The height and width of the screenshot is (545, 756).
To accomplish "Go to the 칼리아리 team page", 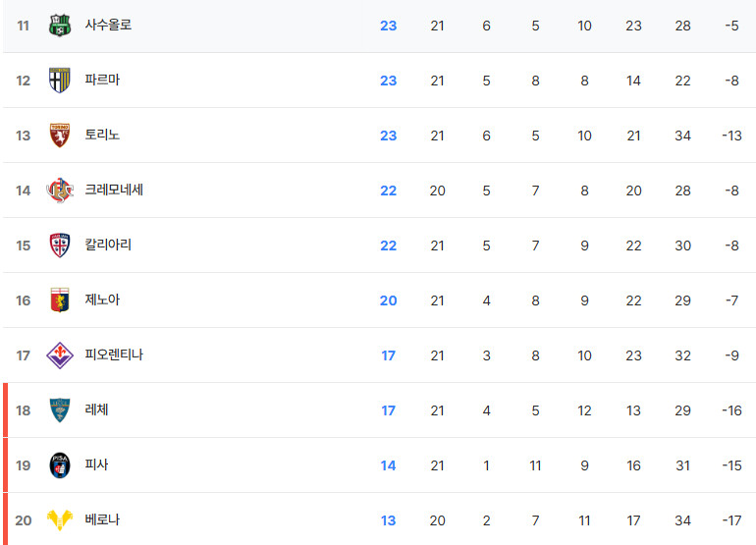I will pyautogui.click(x=108, y=245).
